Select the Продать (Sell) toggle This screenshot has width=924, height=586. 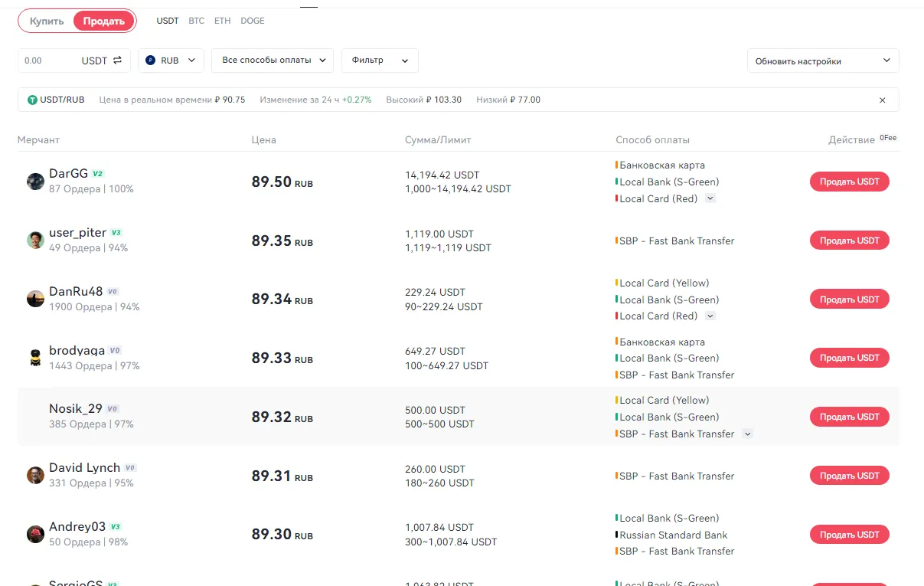[104, 21]
